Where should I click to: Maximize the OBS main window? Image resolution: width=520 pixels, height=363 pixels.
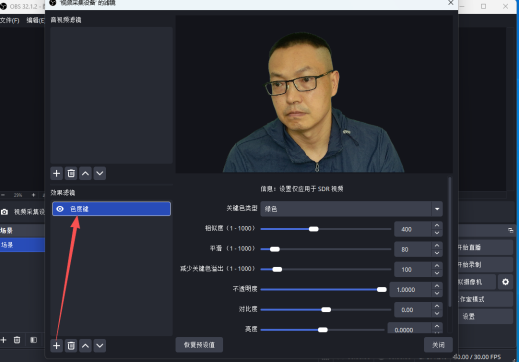(x=483, y=6)
